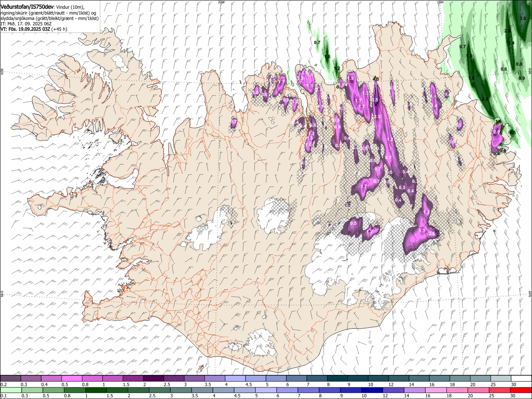Image resolution: width=532 pixels, height=399 pixels.
Task: Pick the dark teal 8 snowfall swatch
Action: coord(337,378)
